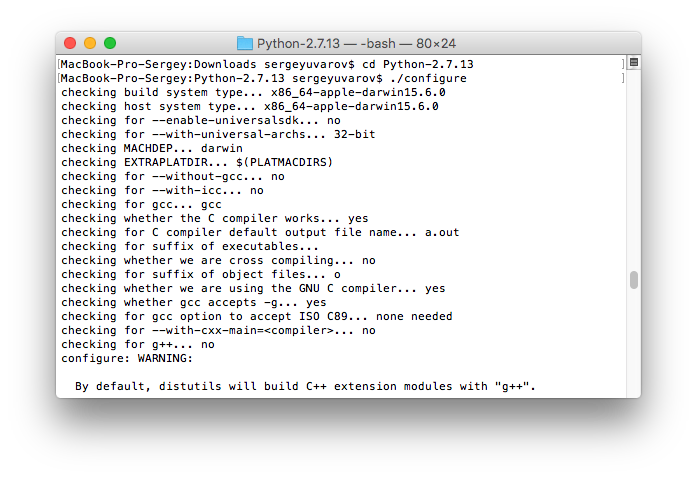The image size is (697, 478).
Task: Click the vertical scrollbar thumb
Action: tap(633, 279)
